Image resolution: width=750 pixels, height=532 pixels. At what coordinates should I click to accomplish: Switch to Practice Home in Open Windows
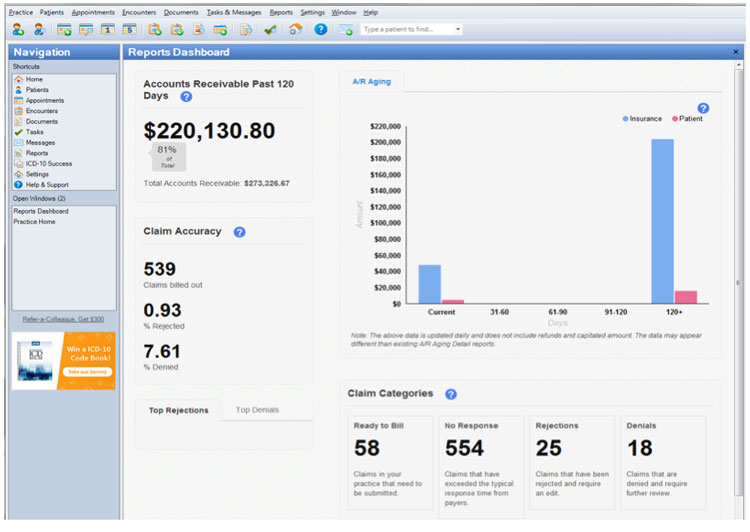pos(34,222)
